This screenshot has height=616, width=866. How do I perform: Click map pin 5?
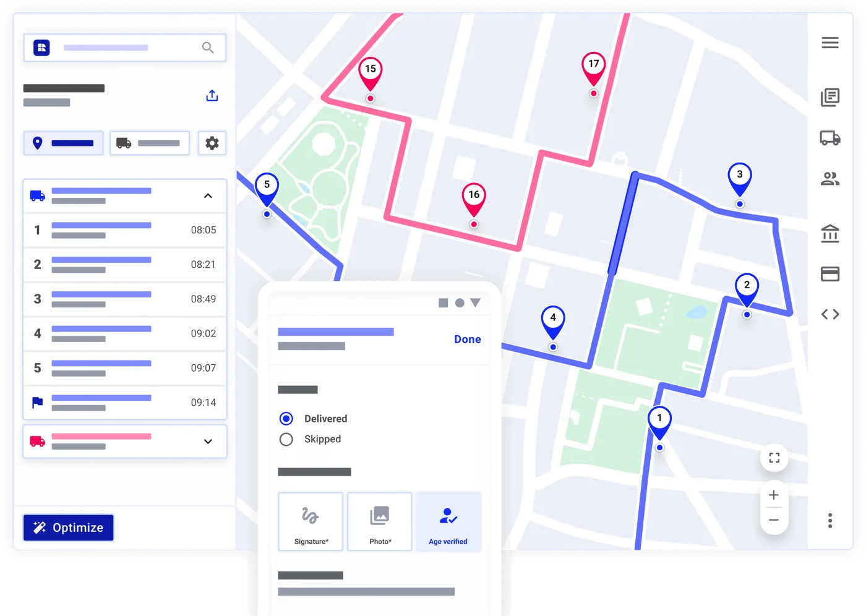tap(267, 189)
